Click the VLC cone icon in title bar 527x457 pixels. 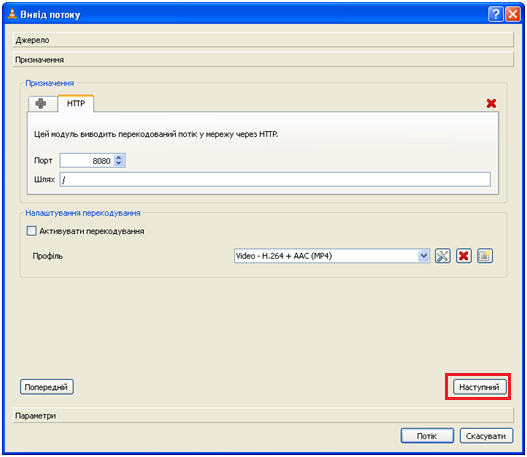12,14
